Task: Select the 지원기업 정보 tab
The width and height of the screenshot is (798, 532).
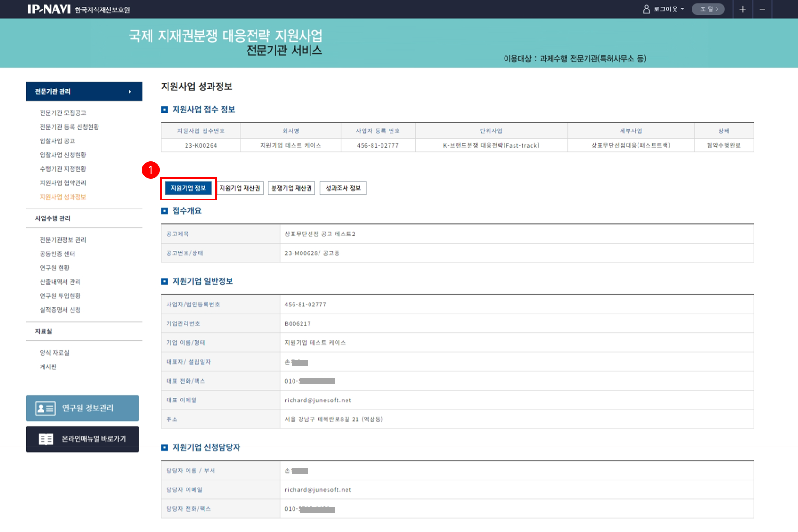Action: (x=188, y=188)
